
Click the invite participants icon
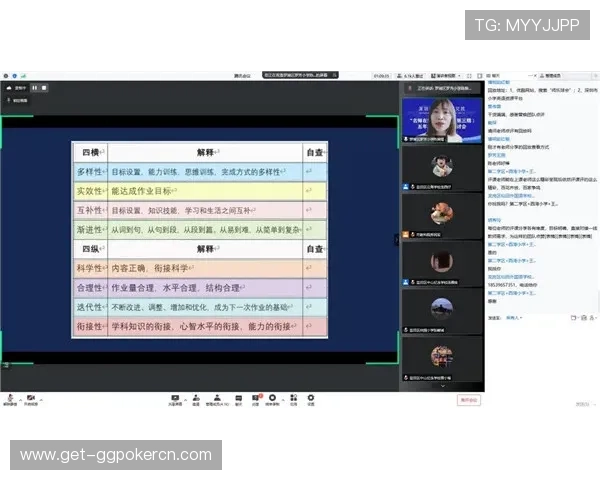point(196,400)
